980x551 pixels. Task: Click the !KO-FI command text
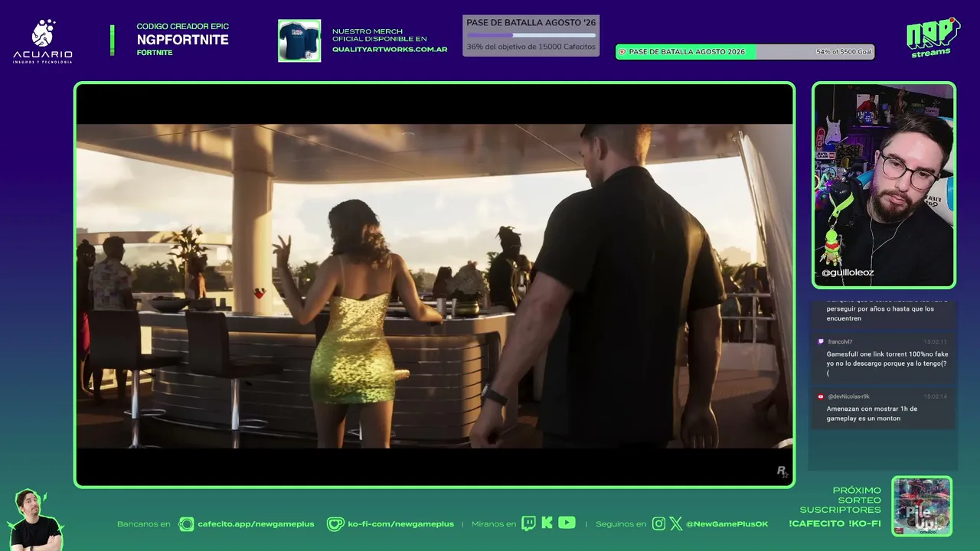coord(864,524)
